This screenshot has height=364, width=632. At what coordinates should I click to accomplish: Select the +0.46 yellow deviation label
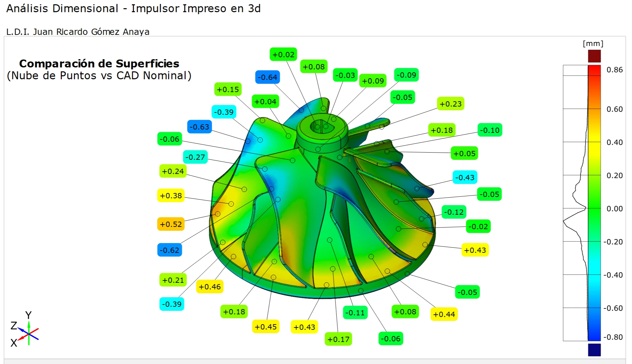[210, 287]
